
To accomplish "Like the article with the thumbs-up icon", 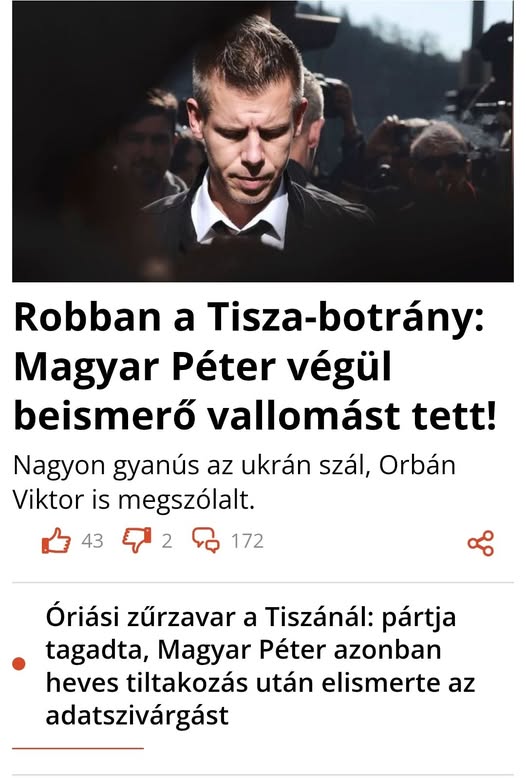I will tap(56, 540).
